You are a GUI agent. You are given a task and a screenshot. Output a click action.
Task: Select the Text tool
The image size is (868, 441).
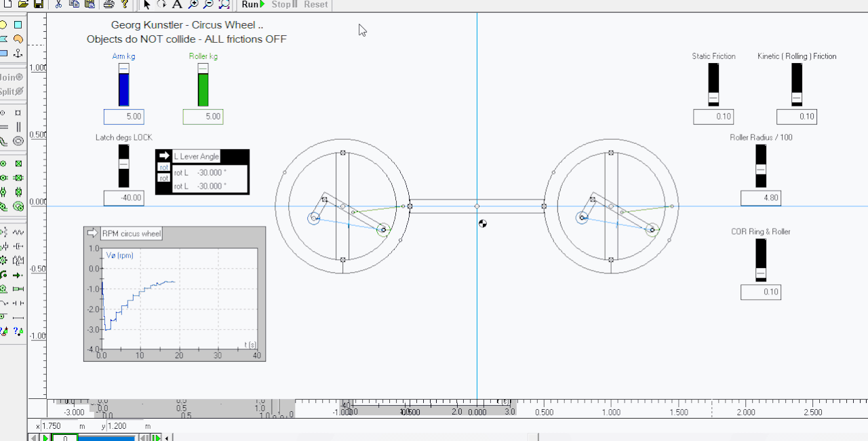coord(177,4)
